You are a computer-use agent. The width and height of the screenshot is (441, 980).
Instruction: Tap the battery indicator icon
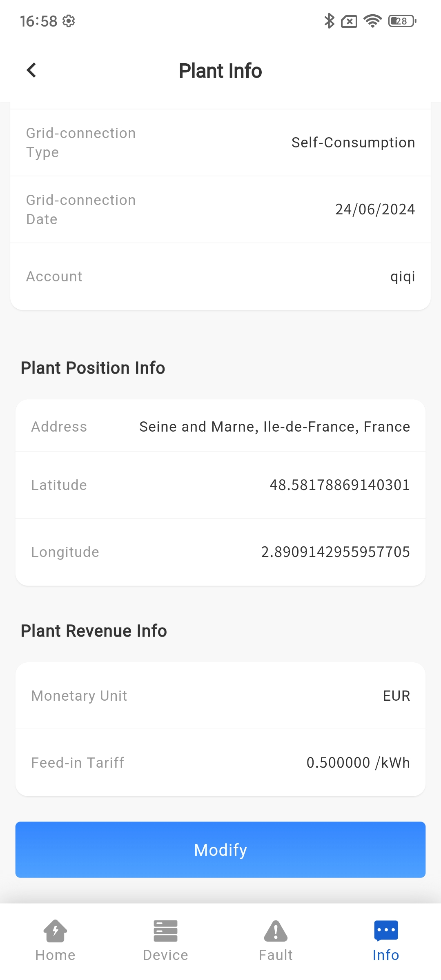pos(402,21)
